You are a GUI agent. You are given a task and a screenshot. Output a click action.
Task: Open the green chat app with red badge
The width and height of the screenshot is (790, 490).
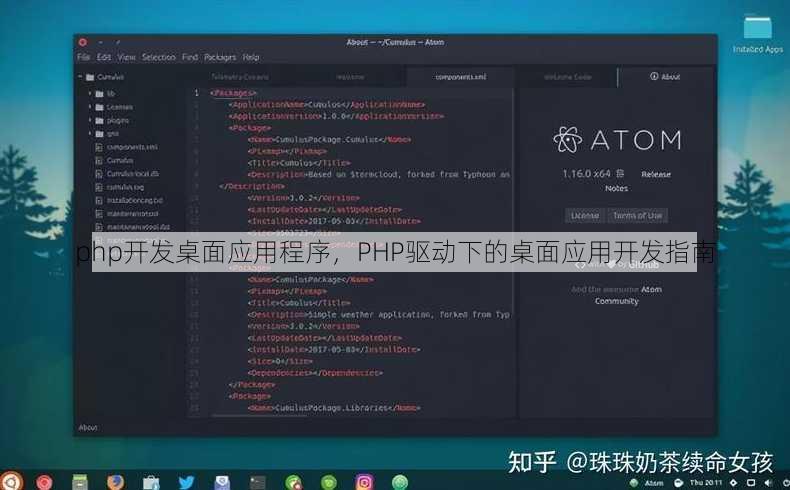[x=293, y=482]
